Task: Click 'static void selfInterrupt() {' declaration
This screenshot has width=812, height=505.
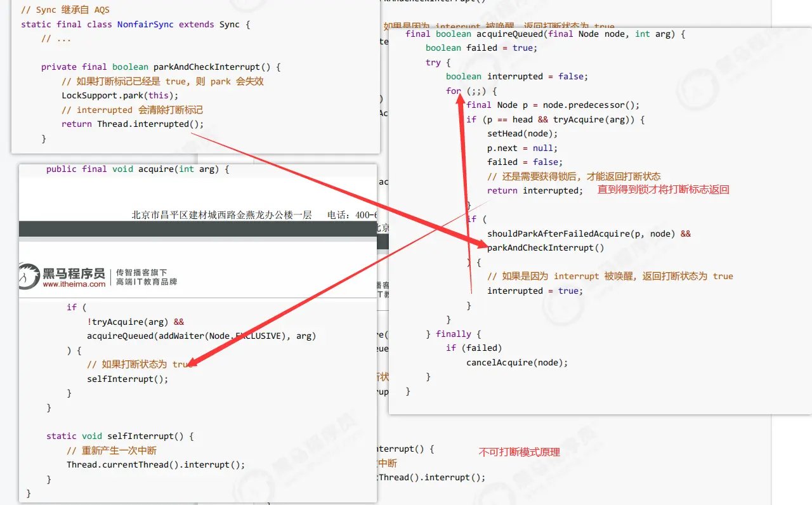Action: [120, 436]
